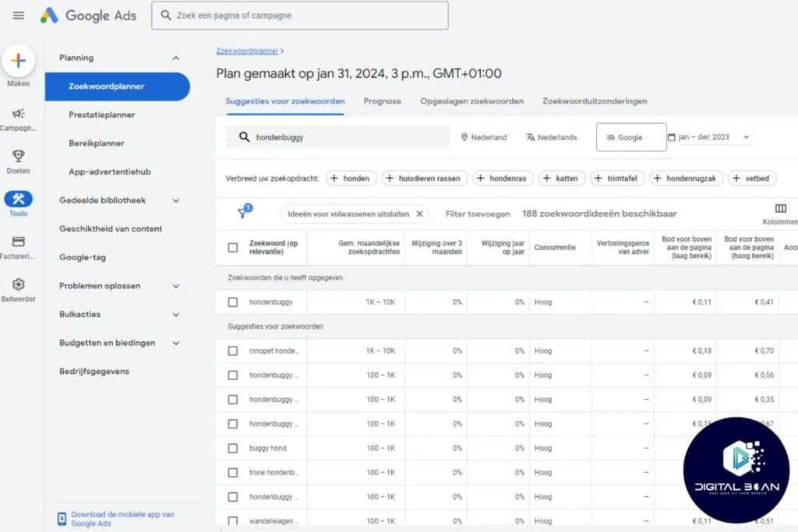Expand Problemen oplossen section
This screenshot has height=532, width=798.
(x=175, y=286)
